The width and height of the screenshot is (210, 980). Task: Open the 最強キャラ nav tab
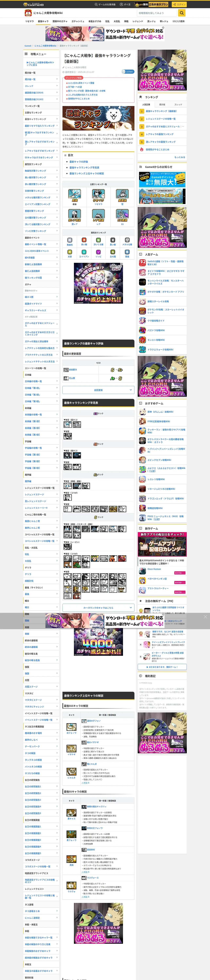[x=43, y=21]
